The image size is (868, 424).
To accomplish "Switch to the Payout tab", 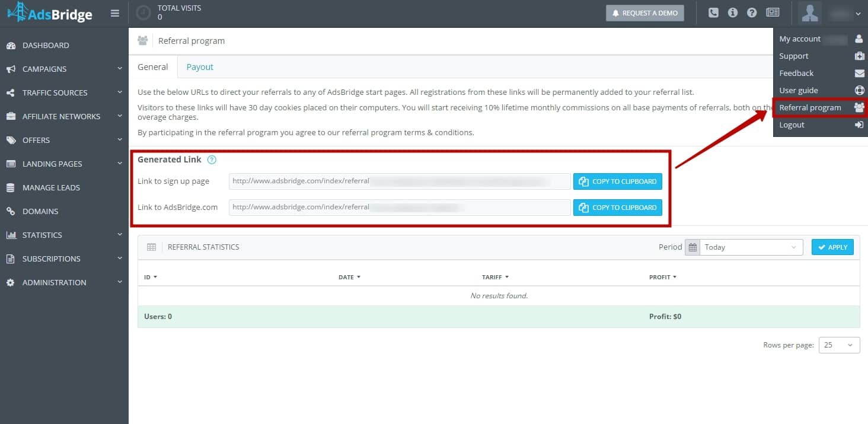I will [x=200, y=67].
